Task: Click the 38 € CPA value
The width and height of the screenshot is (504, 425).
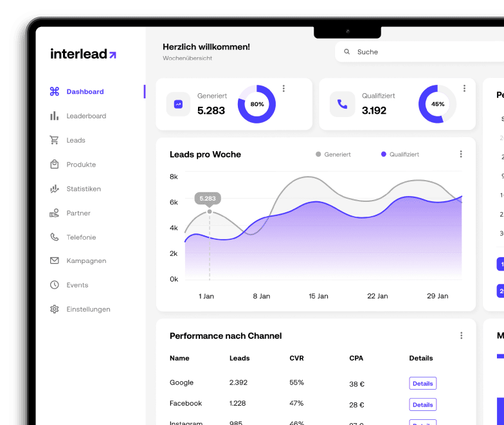Action: (x=357, y=384)
